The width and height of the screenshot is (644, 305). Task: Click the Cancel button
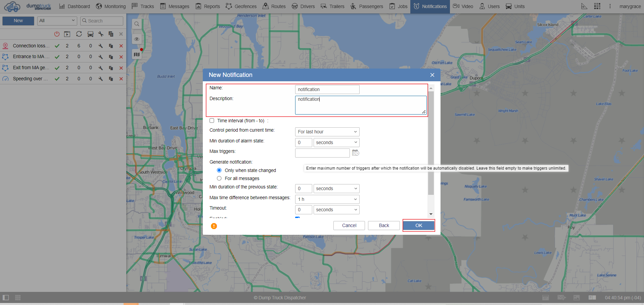tap(349, 225)
